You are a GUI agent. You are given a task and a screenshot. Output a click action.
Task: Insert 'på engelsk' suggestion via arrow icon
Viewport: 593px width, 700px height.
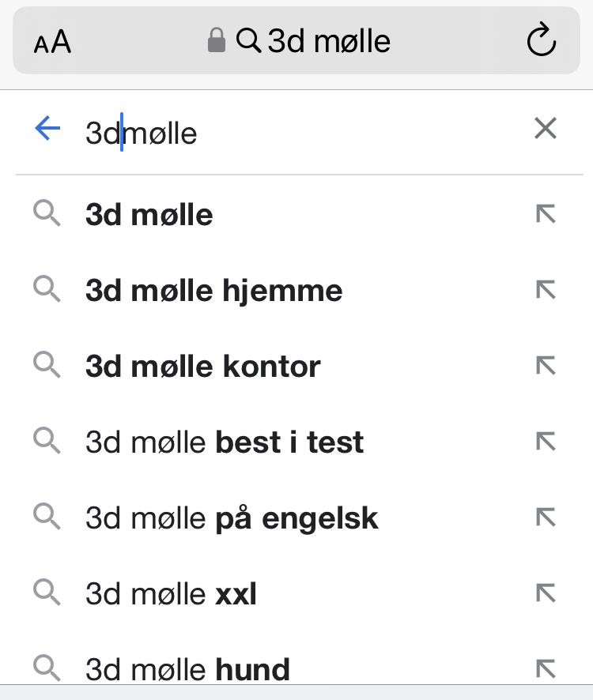(546, 517)
